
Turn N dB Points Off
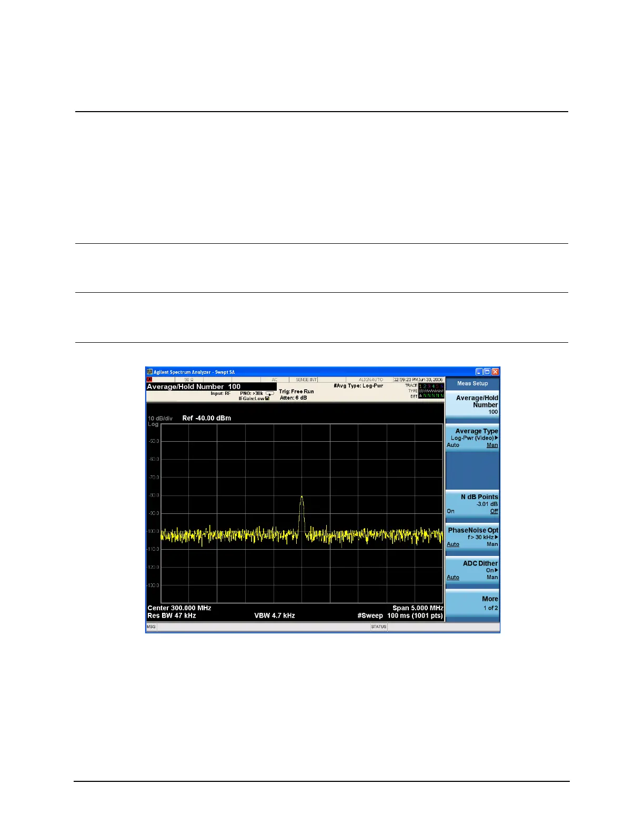coord(494,511)
